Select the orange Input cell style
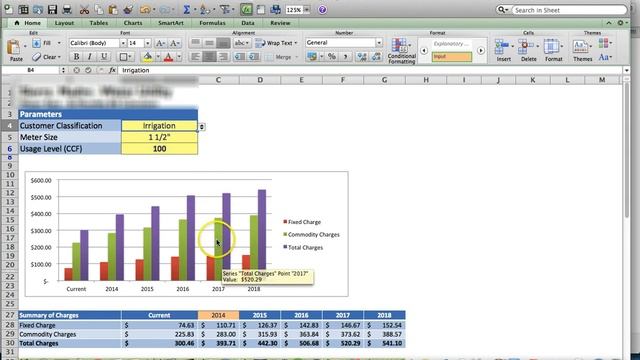 (x=451, y=57)
